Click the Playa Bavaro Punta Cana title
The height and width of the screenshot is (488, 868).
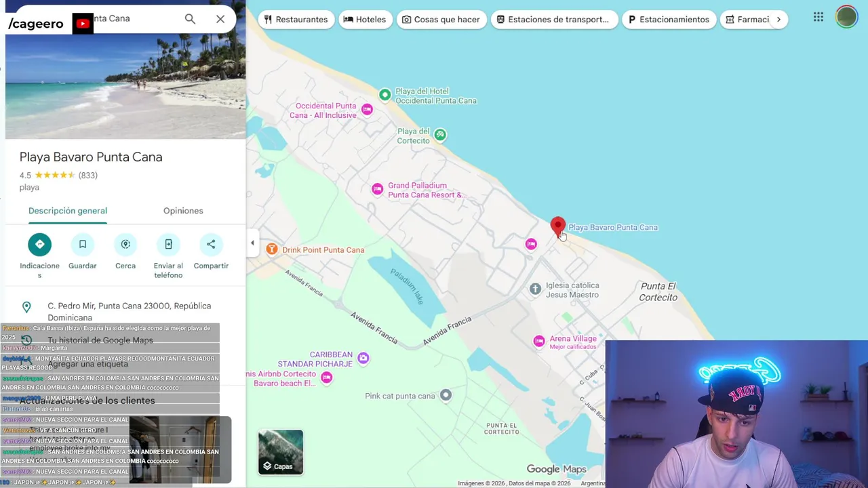(91, 157)
